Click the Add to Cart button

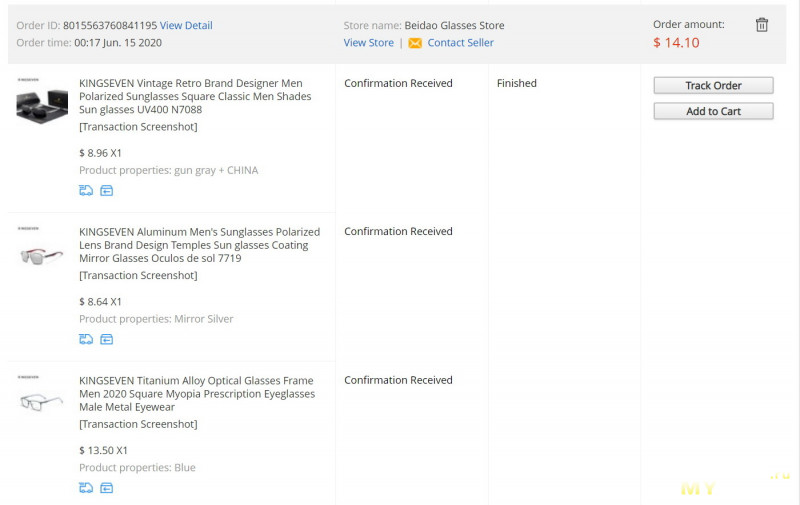[713, 111]
